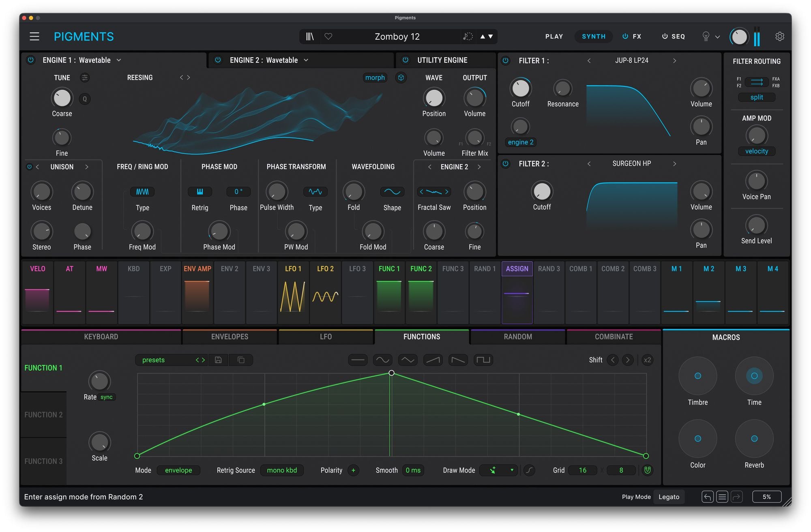Viewport: 811px width, 532px height.
Task: Click the x2 button near Shift
Action: [x=647, y=360]
